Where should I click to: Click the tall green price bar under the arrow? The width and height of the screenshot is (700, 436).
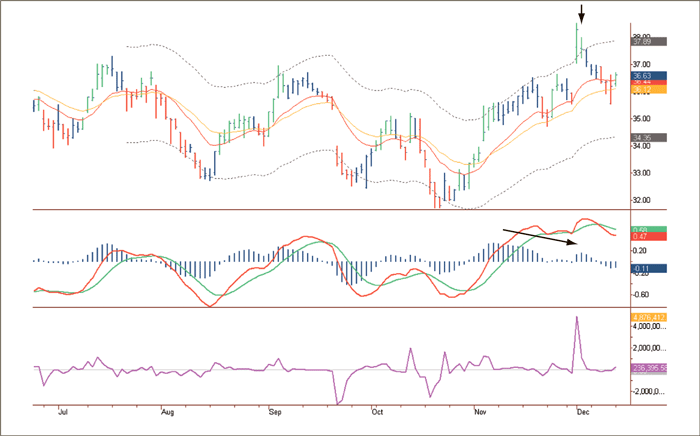tap(577, 42)
